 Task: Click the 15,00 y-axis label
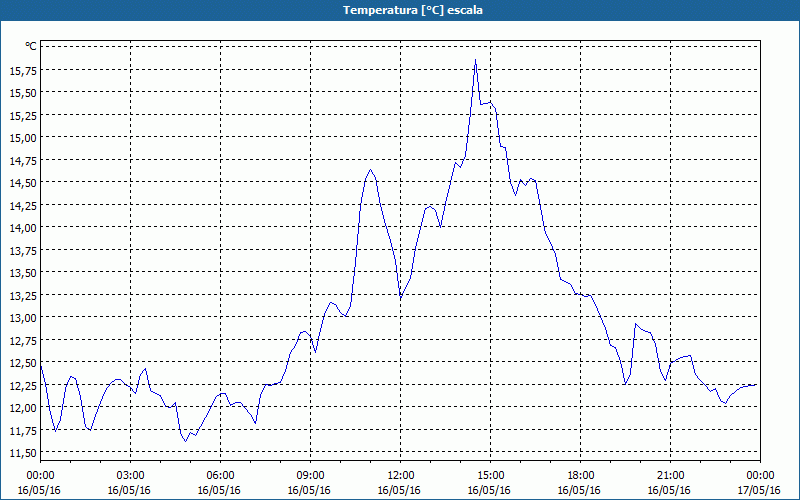[x=23, y=137]
